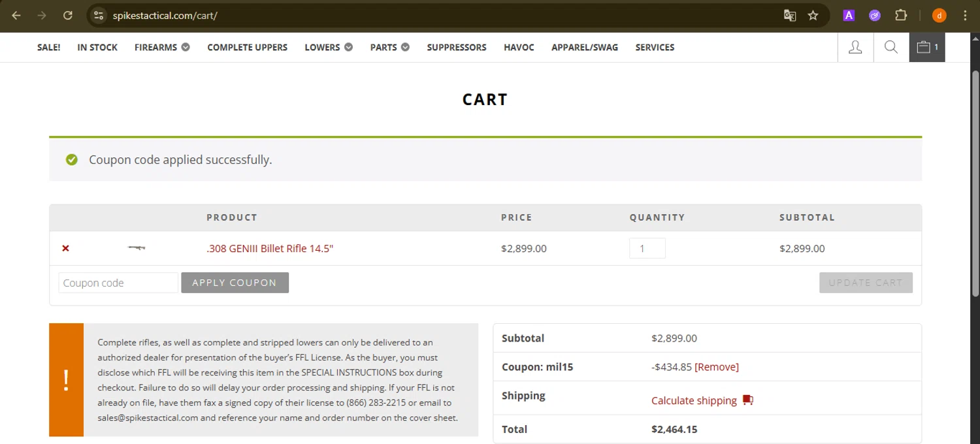Click the $2,464.15 total amount
Screen dimensions: 980x444
[x=674, y=429]
